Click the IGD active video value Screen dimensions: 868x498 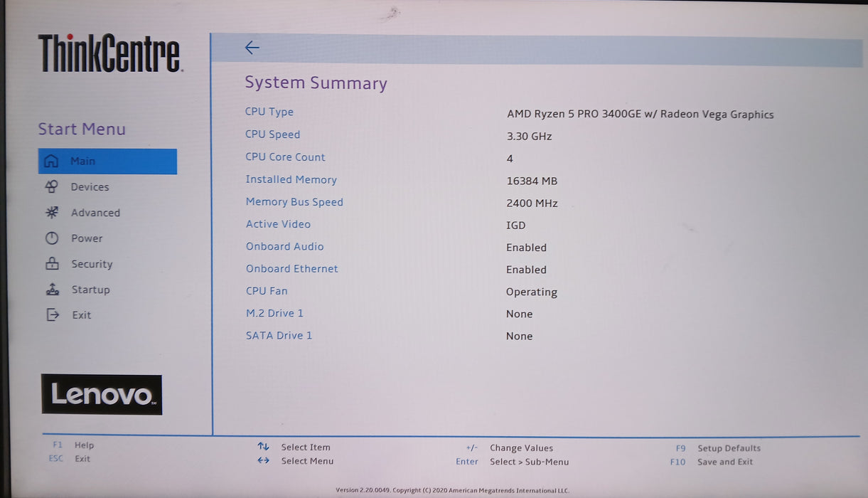pyautogui.click(x=516, y=225)
